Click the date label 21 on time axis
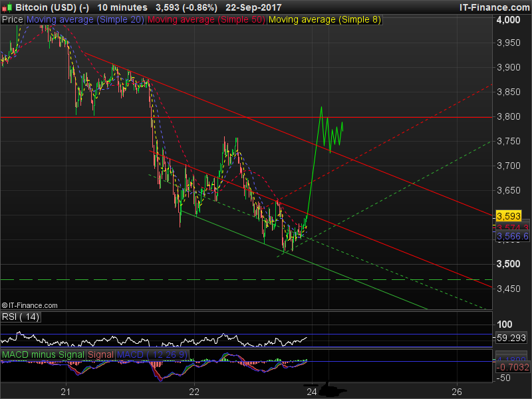Image resolution: width=532 pixels, height=399 pixels. [x=65, y=392]
